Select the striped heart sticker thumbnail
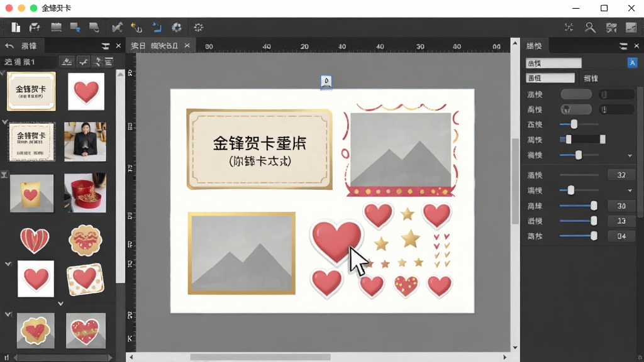Image resolution: width=644 pixels, height=362 pixels. (x=35, y=240)
